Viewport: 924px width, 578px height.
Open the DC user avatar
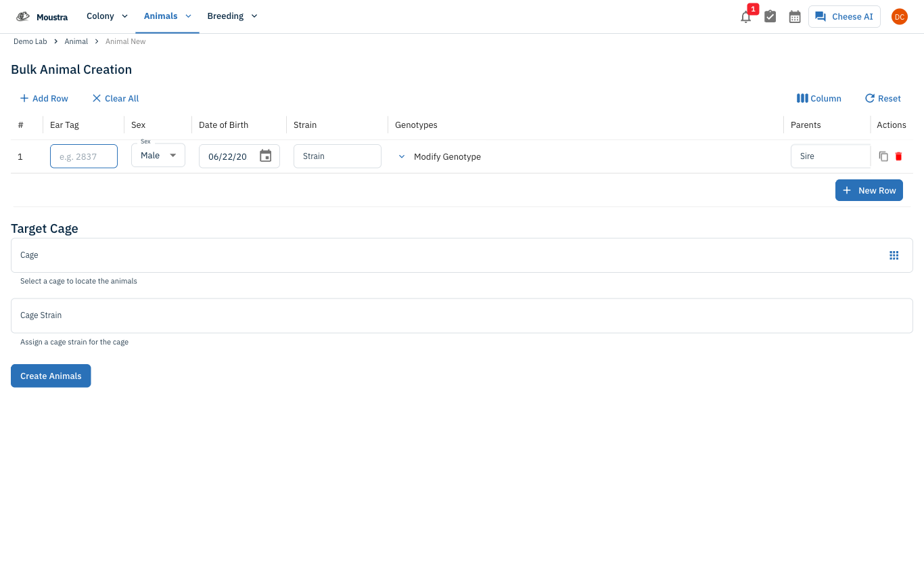pyautogui.click(x=899, y=17)
